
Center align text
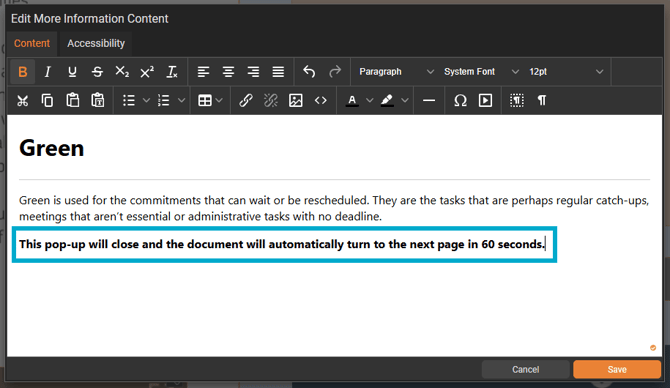click(x=228, y=72)
